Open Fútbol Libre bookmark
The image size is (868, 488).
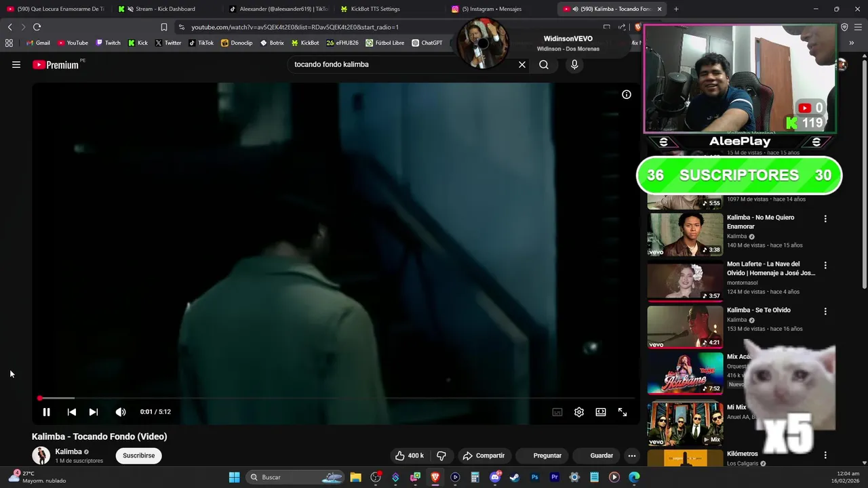[384, 43]
